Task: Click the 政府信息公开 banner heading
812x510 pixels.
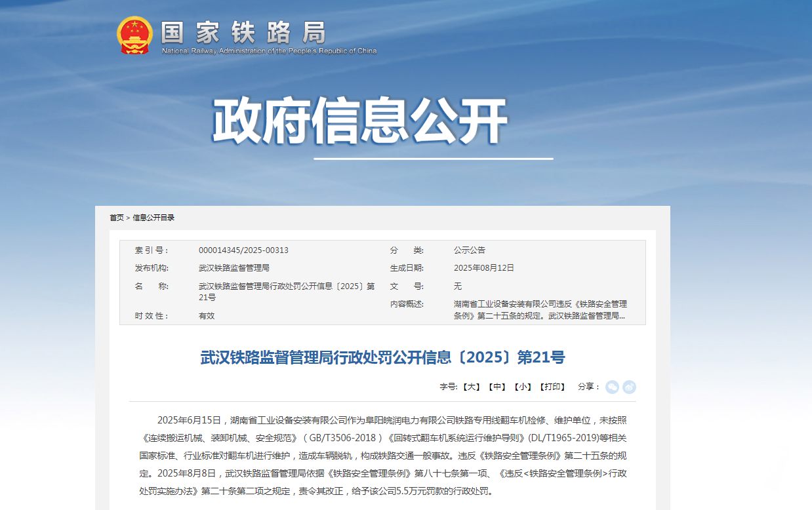Action: 360,122
